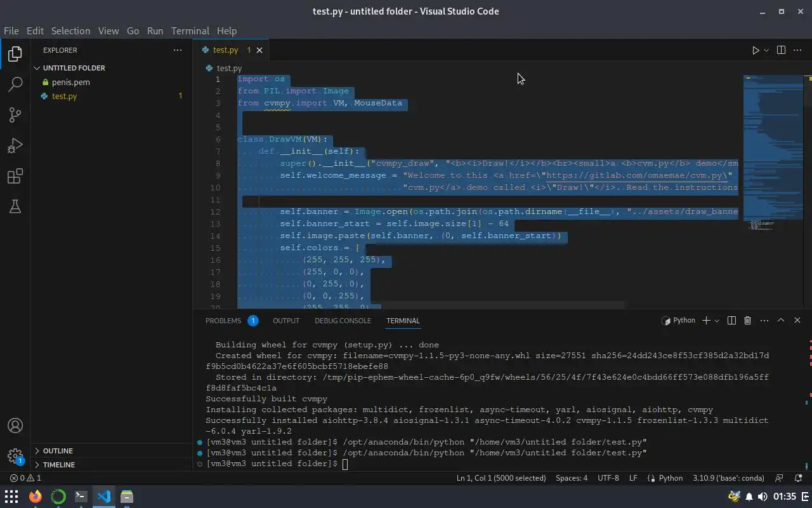Click feedback icon in status bar
Screen dimensions: 812x508
780,478
